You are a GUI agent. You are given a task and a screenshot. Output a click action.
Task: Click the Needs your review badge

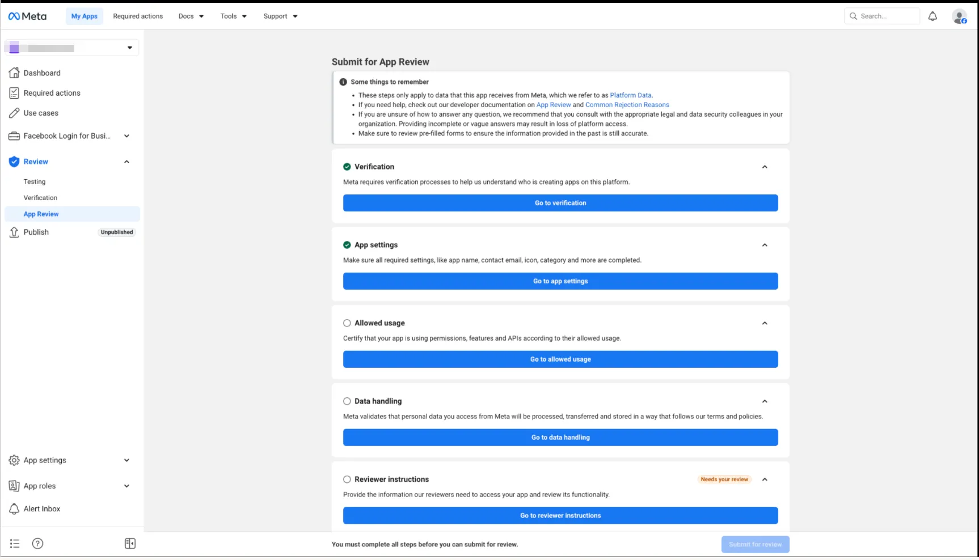coord(724,480)
